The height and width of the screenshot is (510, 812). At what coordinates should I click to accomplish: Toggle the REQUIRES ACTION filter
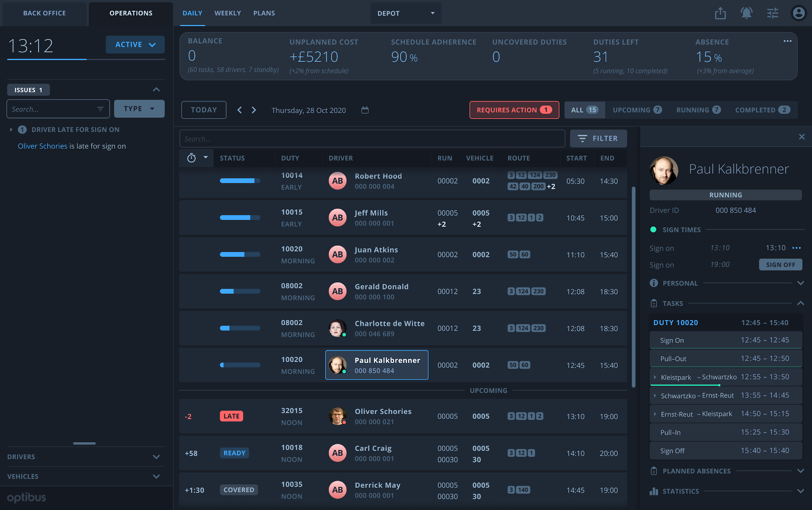(514, 110)
